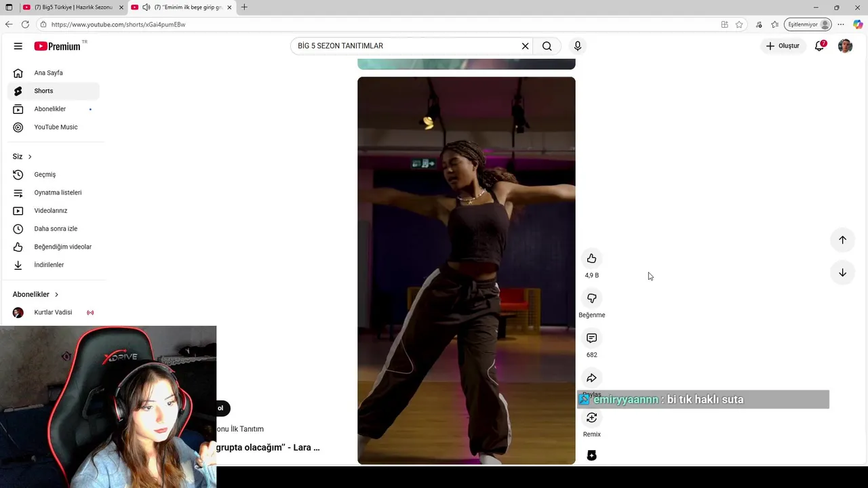
Task: Add page to favorites star
Action: (739, 24)
